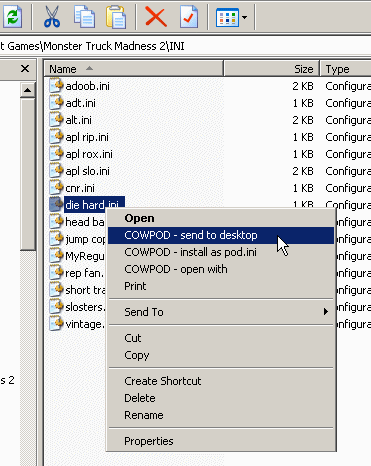Click the 1 KB size of cnr.ini

[303, 188]
